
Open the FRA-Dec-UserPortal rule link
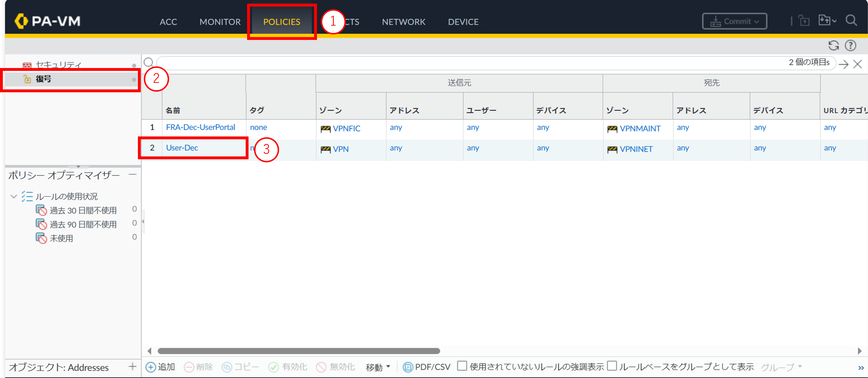tap(200, 127)
